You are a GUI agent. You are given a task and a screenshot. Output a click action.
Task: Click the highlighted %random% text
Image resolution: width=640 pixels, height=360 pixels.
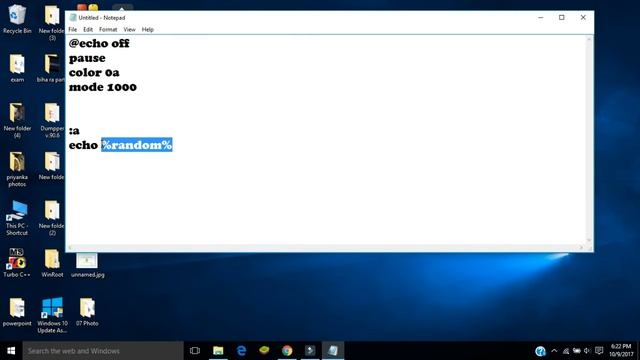tap(137, 145)
